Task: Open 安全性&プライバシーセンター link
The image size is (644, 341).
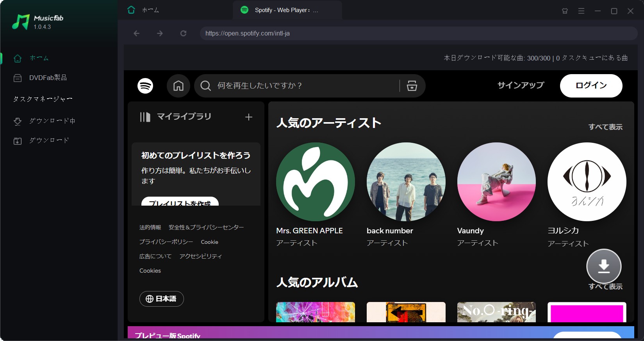Action: tap(206, 227)
